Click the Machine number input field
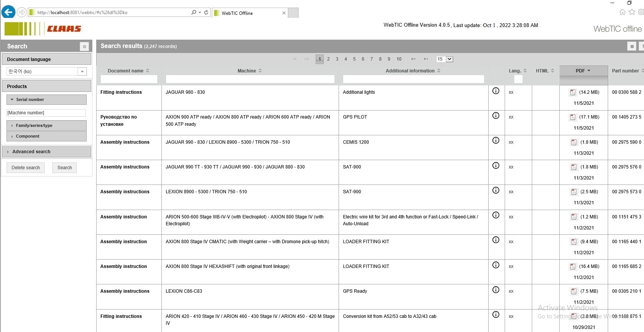Screen dimensions: 644x332 (x=46, y=113)
